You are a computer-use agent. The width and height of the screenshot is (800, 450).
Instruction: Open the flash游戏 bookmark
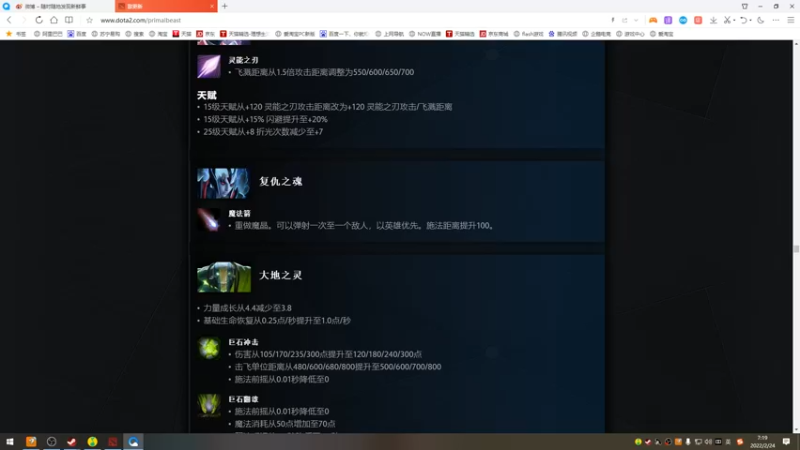click(528, 34)
